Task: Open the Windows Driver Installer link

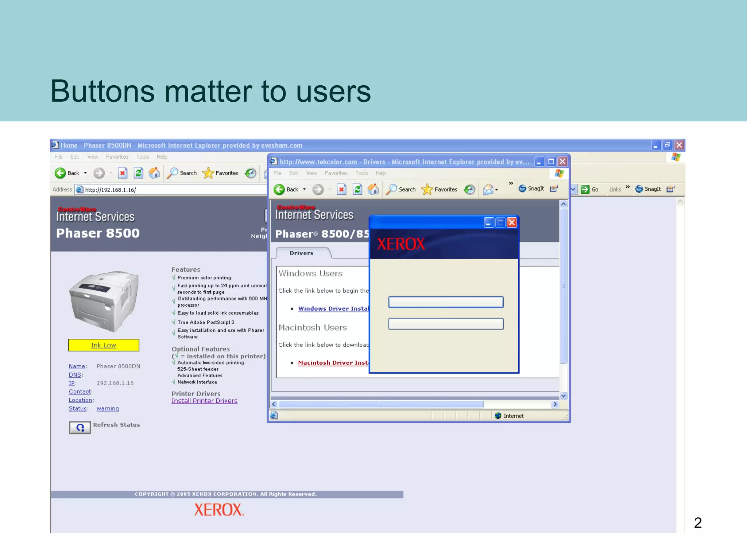Action: point(333,308)
